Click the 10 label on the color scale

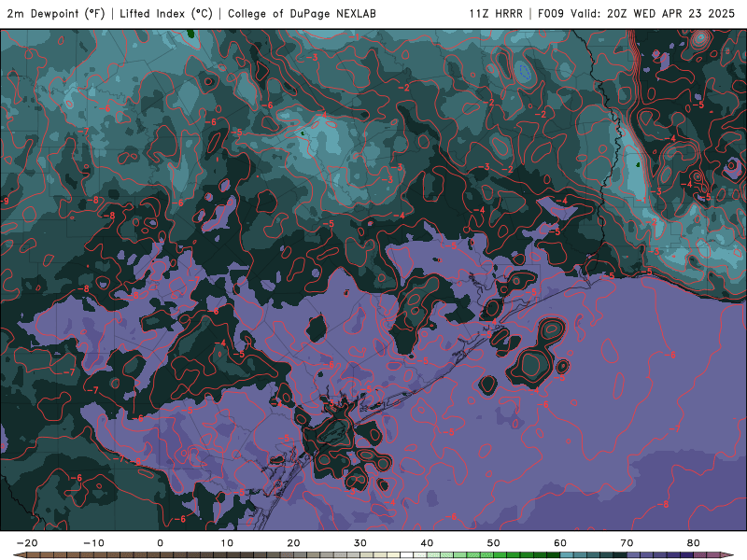tap(227, 543)
